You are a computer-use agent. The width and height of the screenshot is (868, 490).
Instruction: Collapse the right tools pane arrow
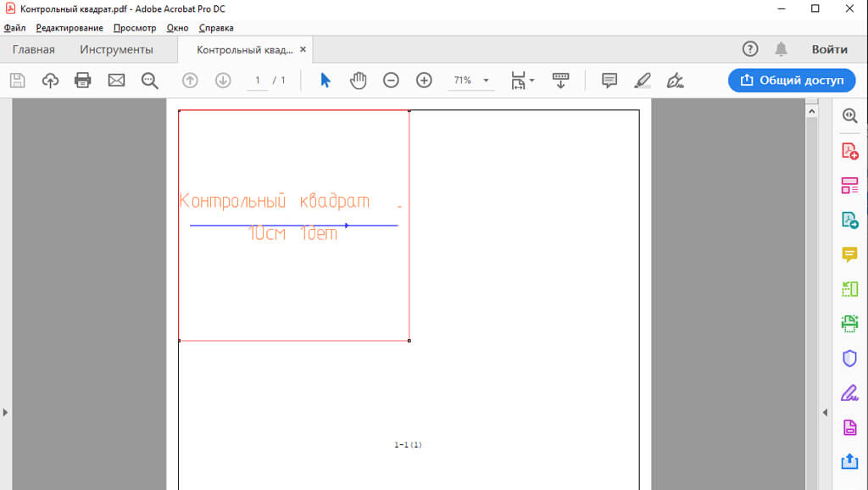pos(826,412)
